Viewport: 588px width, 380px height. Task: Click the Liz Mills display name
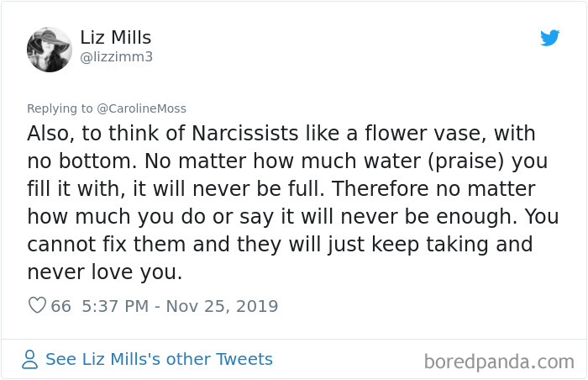pos(116,37)
